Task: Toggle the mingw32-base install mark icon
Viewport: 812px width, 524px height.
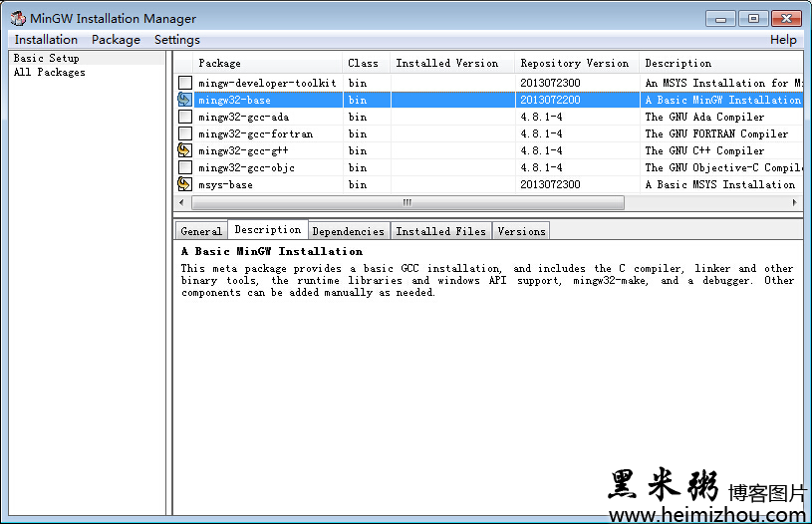Action: (184, 100)
